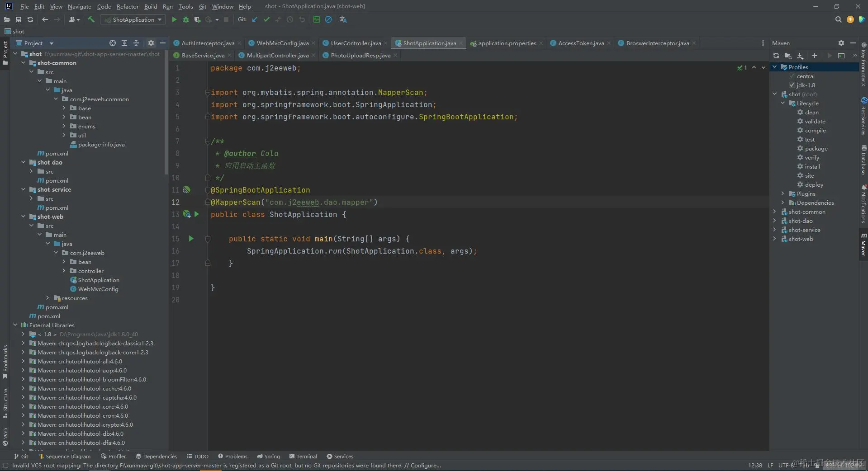Toggle the central profile checkbox
The image size is (868, 471).
point(792,76)
